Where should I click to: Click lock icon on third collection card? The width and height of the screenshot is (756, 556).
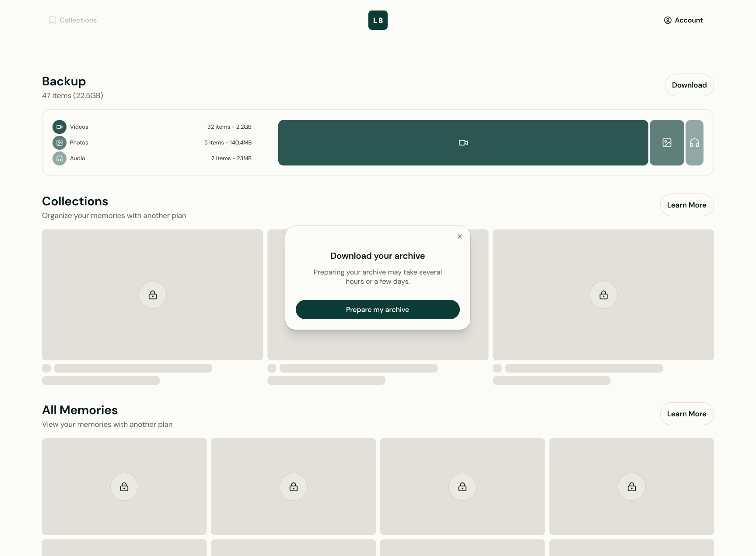click(x=604, y=295)
